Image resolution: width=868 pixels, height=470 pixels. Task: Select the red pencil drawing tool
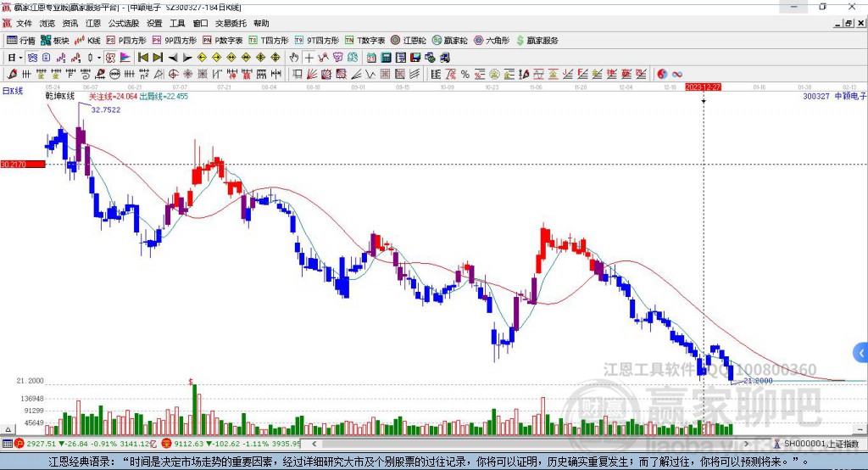click(x=12, y=75)
